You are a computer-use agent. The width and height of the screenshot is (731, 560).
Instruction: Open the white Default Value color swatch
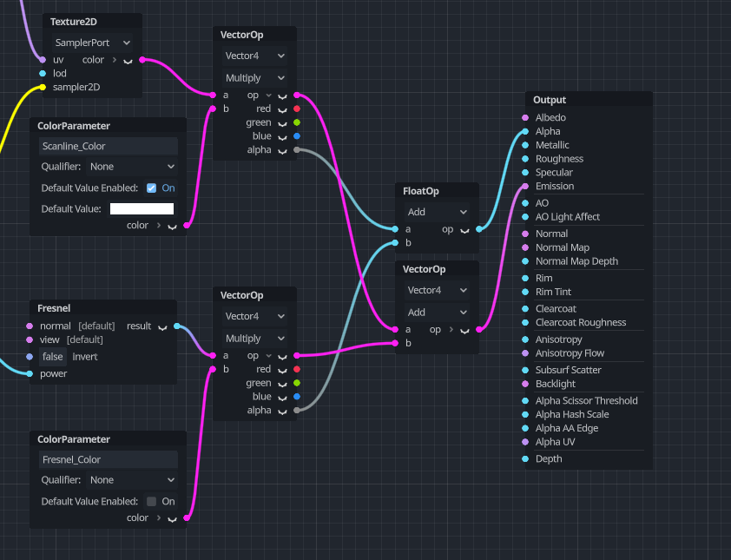click(142, 209)
